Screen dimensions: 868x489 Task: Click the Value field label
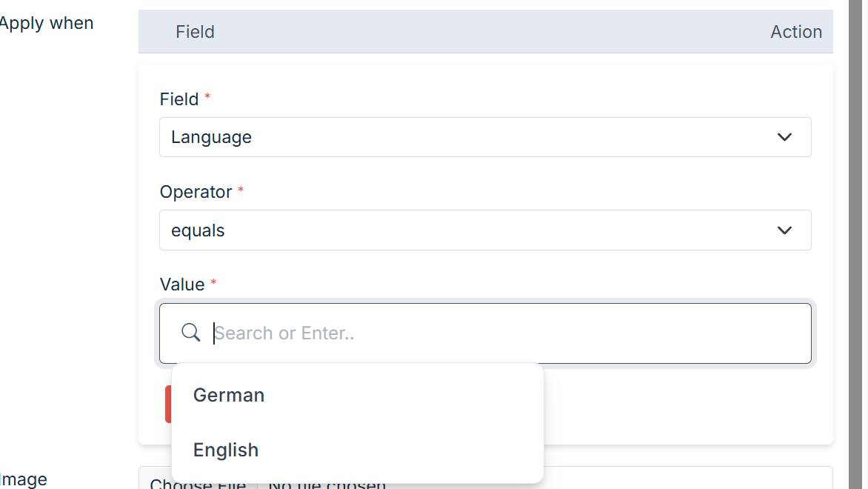point(182,285)
